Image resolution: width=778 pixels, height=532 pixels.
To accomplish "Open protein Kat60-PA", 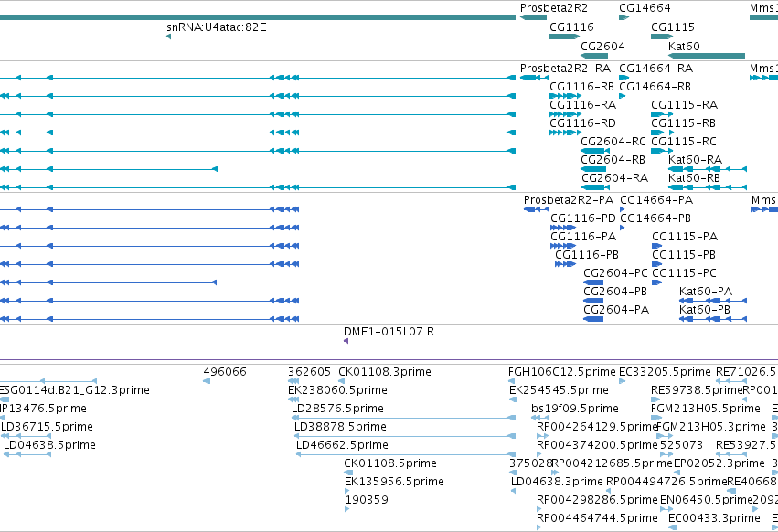I will [706, 292].
